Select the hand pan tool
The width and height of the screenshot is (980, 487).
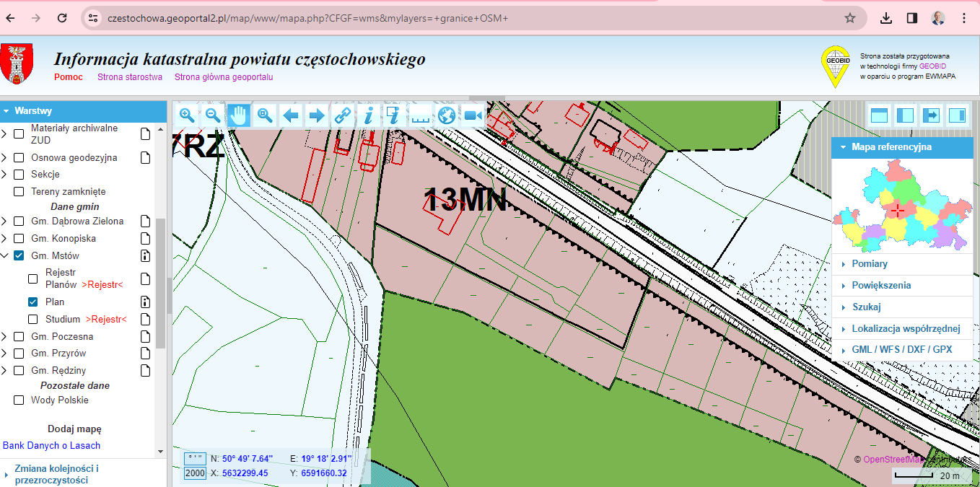tap(239, 115)
